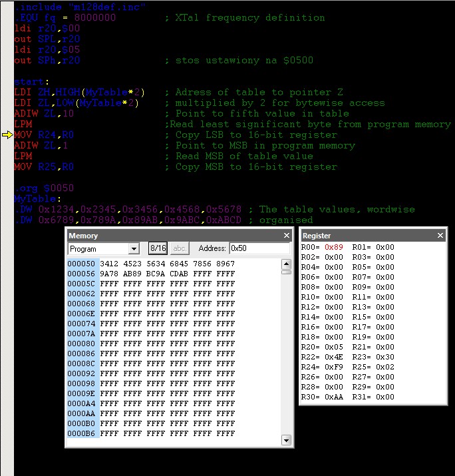Click the .org $0050 directive
This screenshot has height=476, width=455.
(x=45, y=188)
